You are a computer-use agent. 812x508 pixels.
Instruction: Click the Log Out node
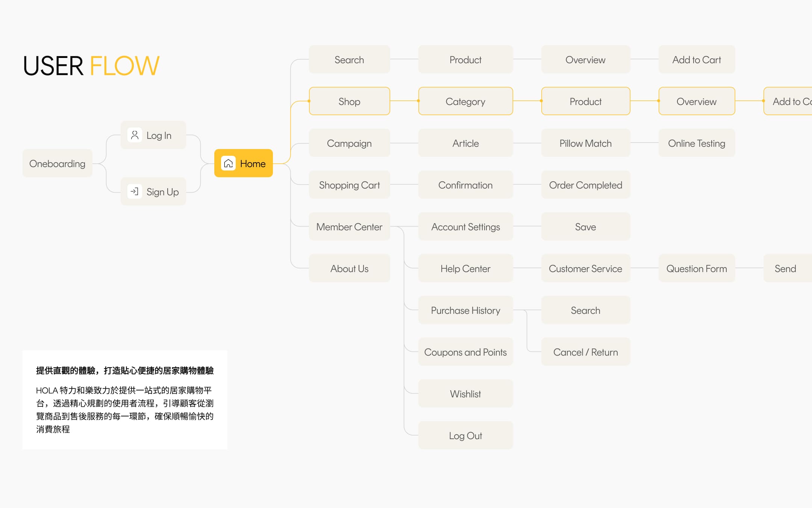coord(465,435)
